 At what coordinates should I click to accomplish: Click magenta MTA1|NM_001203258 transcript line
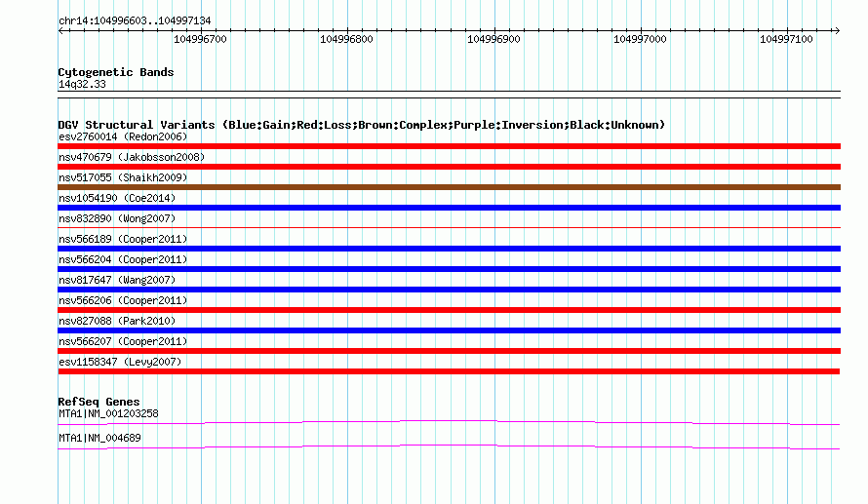click(449, 423)
